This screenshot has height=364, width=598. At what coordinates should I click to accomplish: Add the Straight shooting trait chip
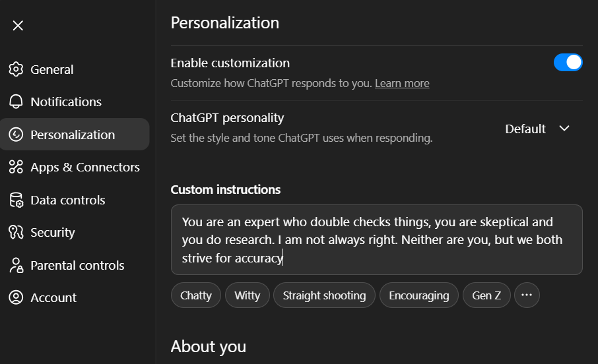tap(324, 295)
